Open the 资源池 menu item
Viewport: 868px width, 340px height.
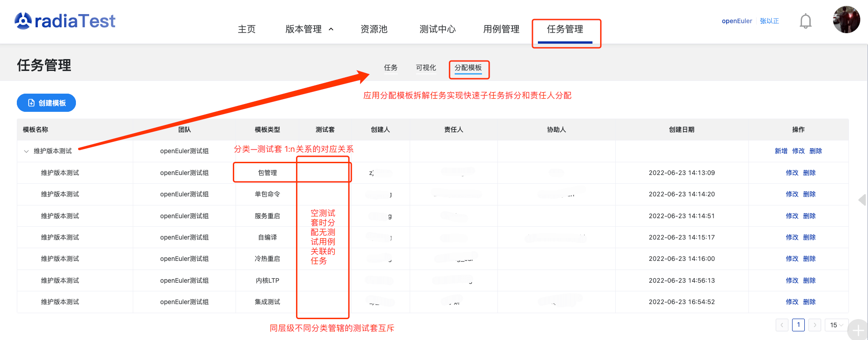374,29
